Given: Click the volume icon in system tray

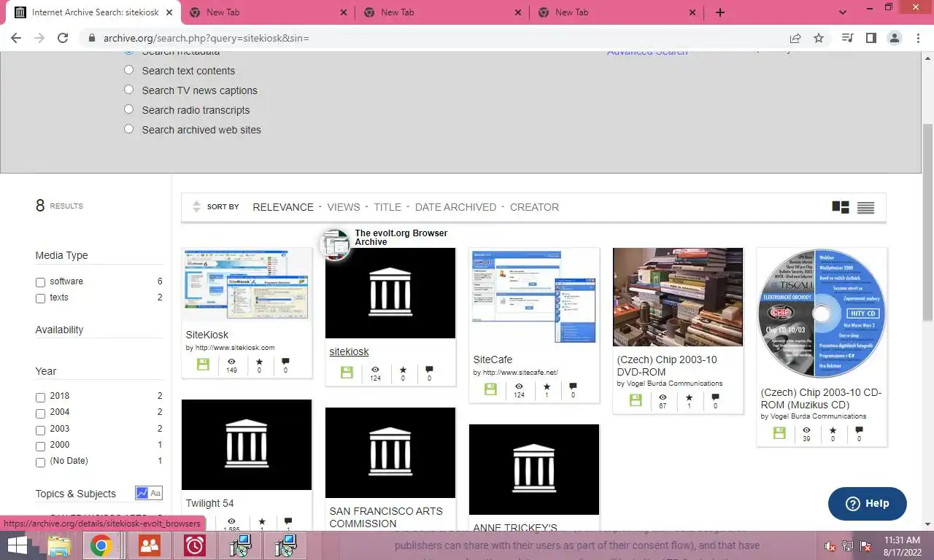Looking at the screenshot, I should pos(830,546).
